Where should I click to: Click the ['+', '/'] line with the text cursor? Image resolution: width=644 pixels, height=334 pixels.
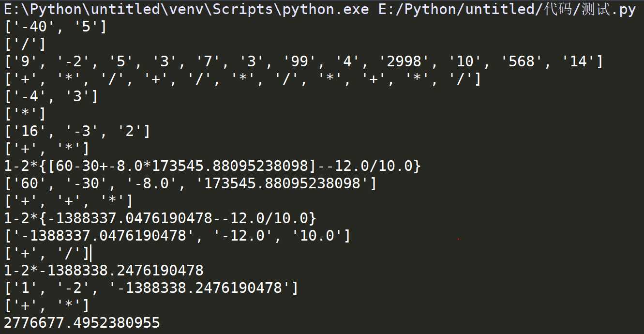click(x=47, y=253)
